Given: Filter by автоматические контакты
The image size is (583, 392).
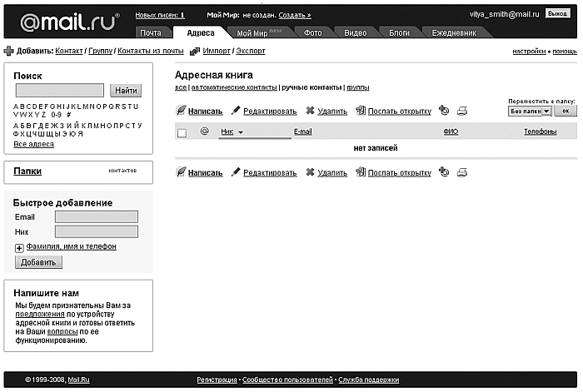Looking at the screenshot, I should (234, 87).
